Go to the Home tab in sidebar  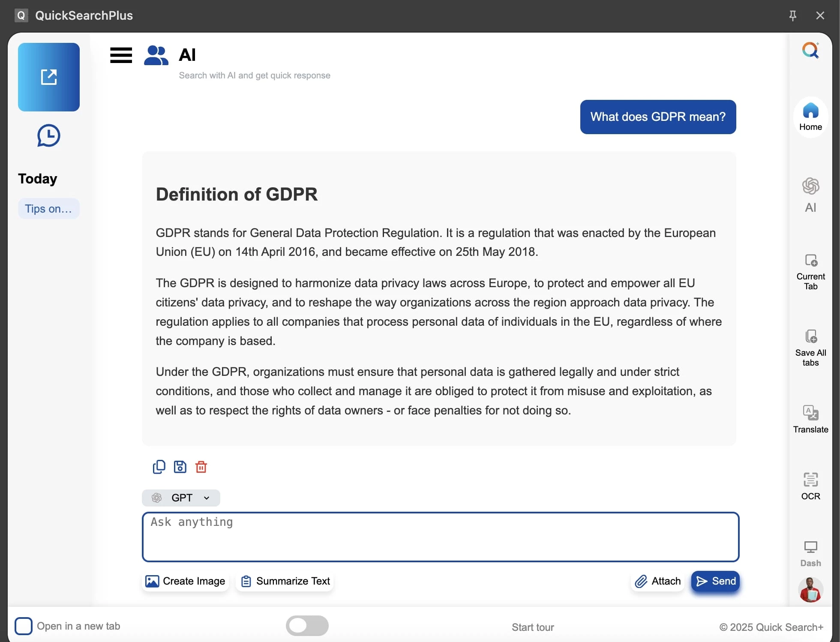810,117
